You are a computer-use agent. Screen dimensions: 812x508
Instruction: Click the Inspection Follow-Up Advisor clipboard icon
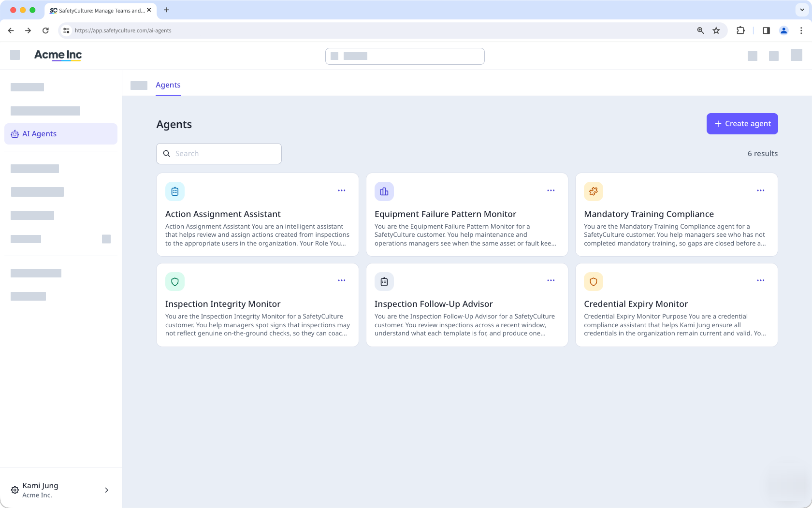coord(384,281)
